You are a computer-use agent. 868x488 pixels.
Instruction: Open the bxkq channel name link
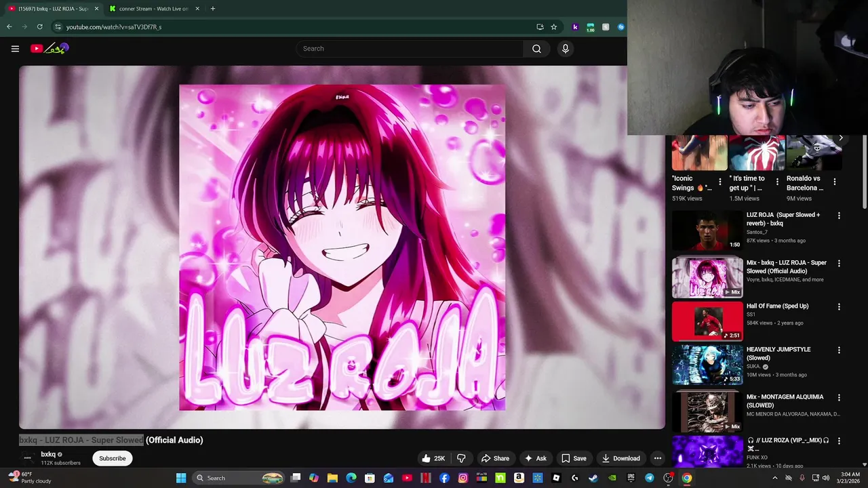pos(48,454)
